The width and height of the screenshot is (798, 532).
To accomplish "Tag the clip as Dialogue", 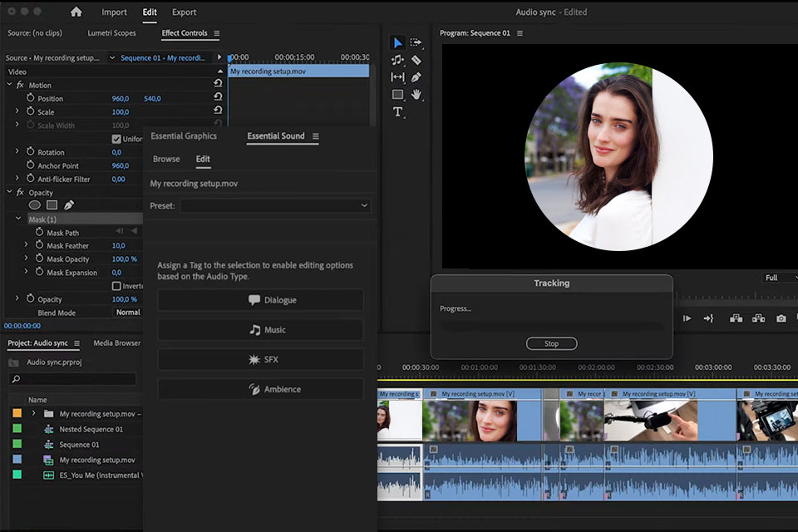I will pos(260,300).
